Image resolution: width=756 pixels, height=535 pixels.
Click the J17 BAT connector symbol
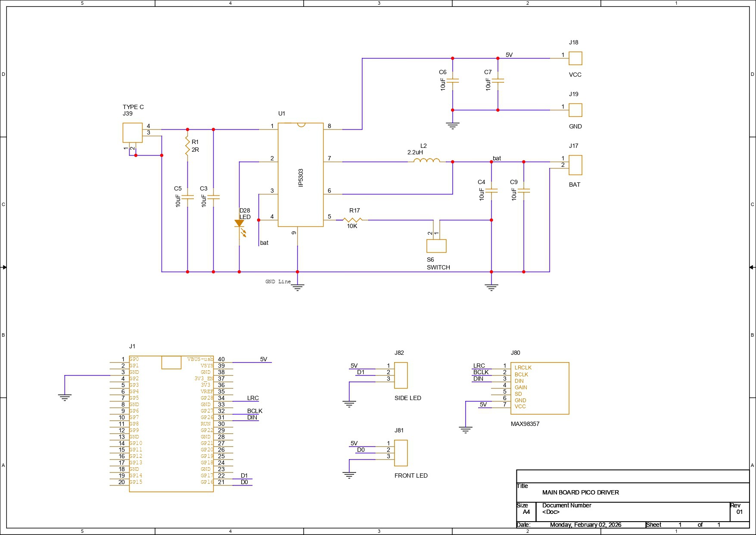[x=575, y=165]
